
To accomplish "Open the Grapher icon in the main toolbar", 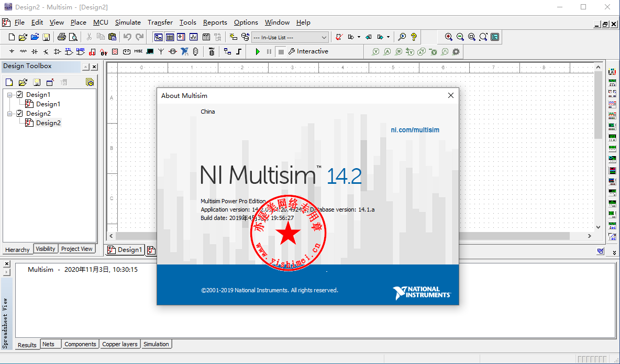I will click(x=193, y=37).
